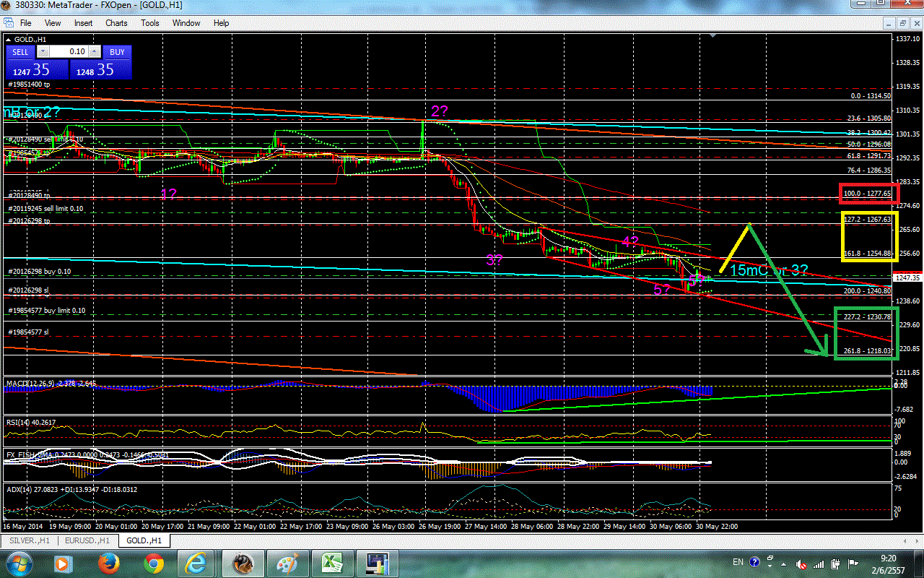
Task: Click the MetaTrader title bar icon
Action: pyautogui.click(x=7, y=7)
